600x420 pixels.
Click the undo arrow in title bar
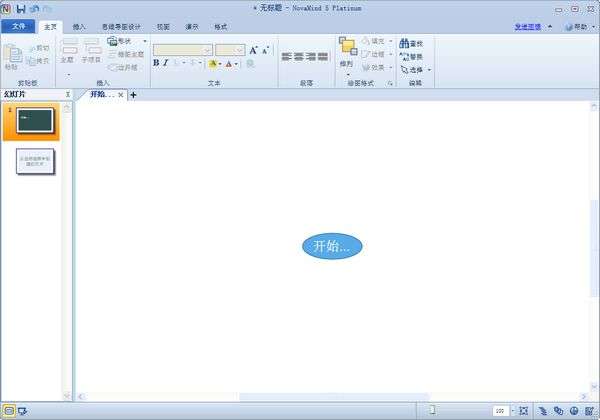tap(34, 8)
